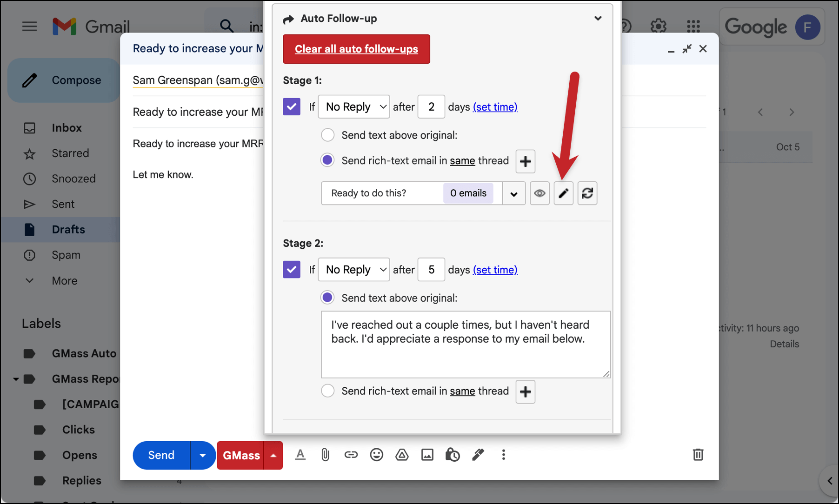Open Inbox folder
The image size is (839, 504).
tap(67, 128)
